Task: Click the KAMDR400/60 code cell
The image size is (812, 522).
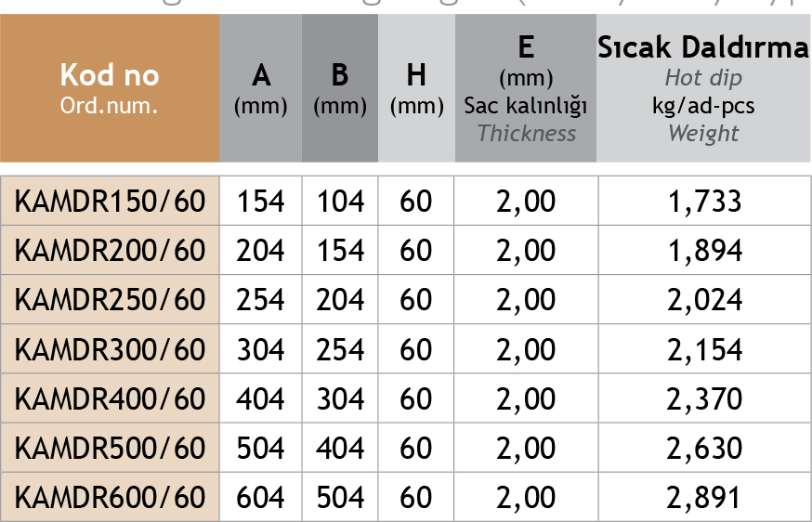Action: (110, 398)
